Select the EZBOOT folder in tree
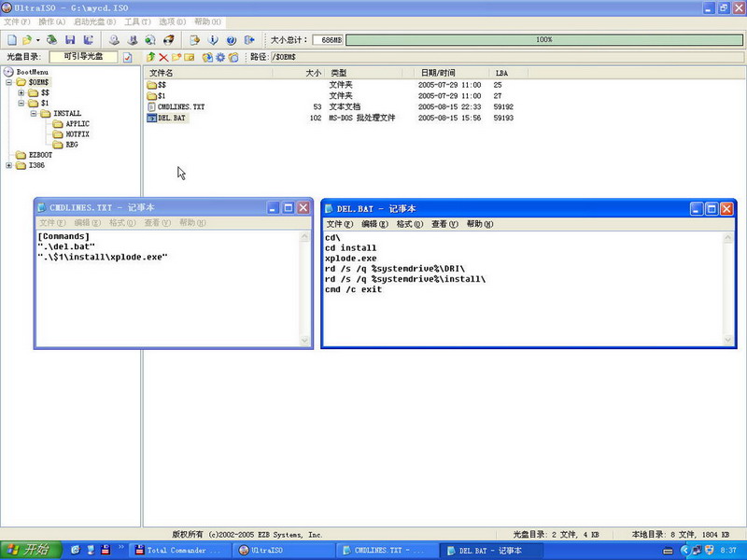The height and width of the screenshot is (560, 747). [x=40, y=155]
